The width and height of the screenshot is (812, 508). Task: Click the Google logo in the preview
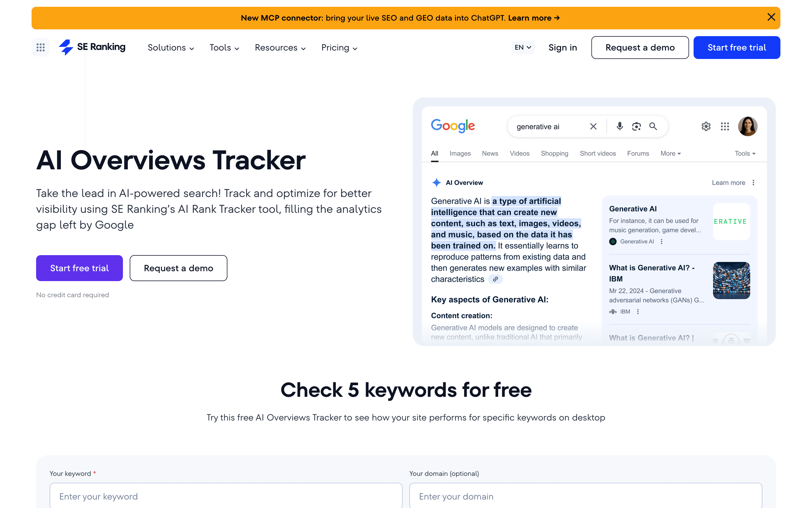[453, 126]
